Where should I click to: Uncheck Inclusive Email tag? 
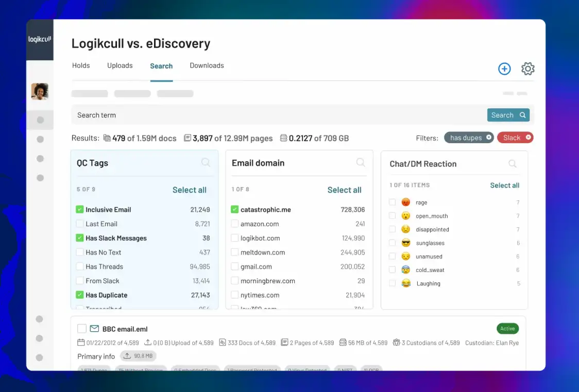[x=79, y=209]
